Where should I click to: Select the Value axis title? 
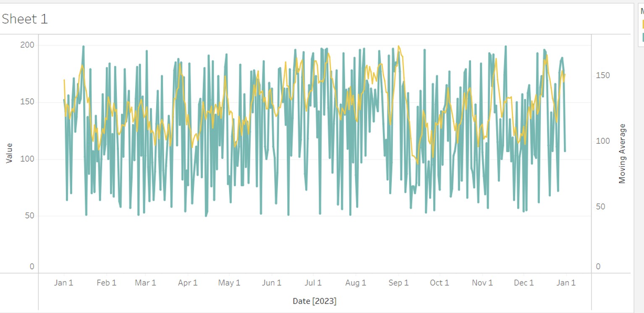[x=9, y=153]
